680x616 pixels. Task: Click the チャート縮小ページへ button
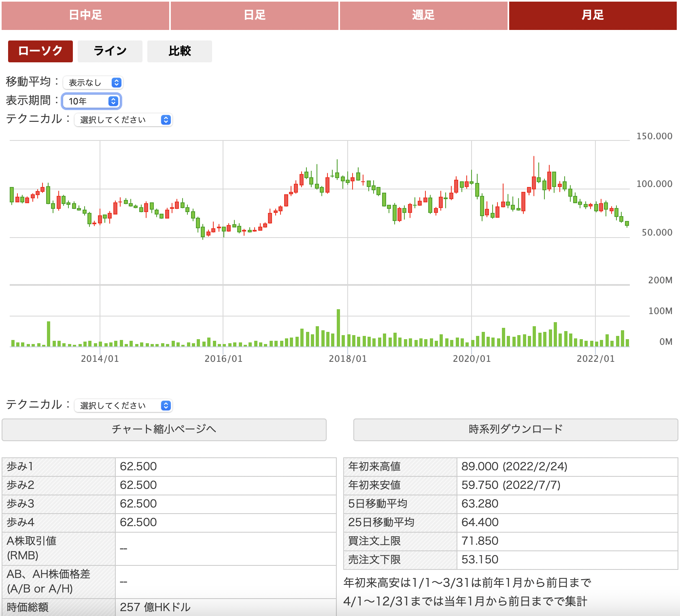tap(164, 429)
